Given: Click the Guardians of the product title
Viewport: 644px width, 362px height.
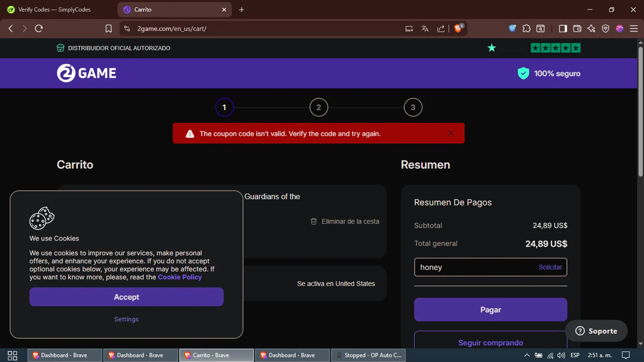Looking at the screenshot, I should (x=272, y=197).
